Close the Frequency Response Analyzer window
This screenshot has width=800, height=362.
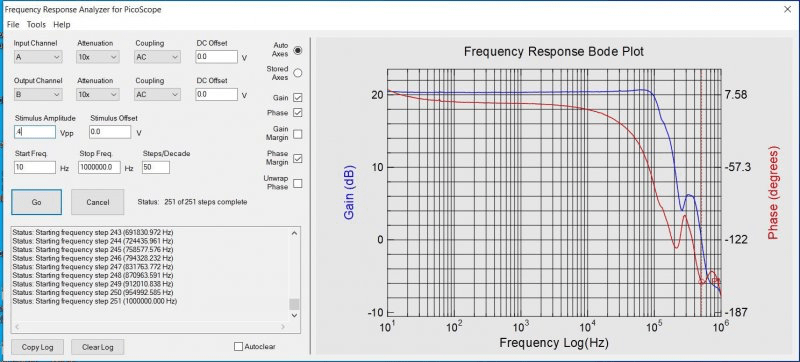[x=787, y=9]
